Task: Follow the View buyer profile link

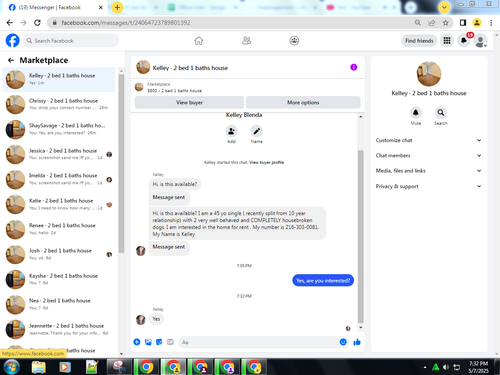Action: tap(267, 162)
